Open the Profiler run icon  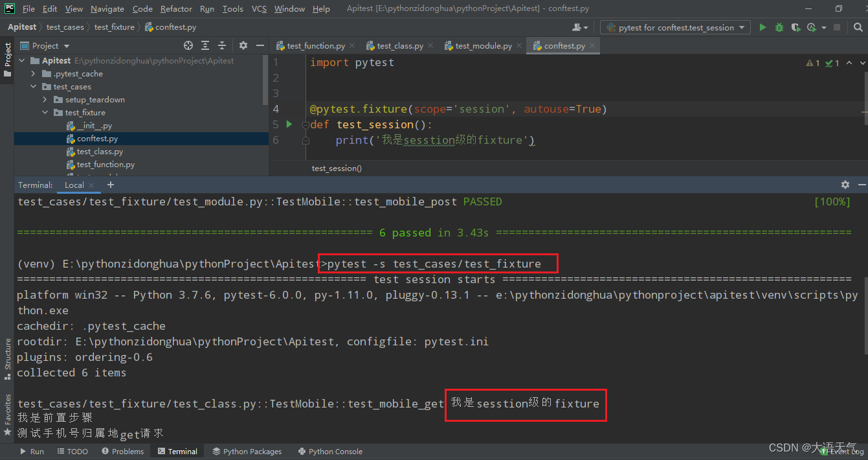[811, 27]
